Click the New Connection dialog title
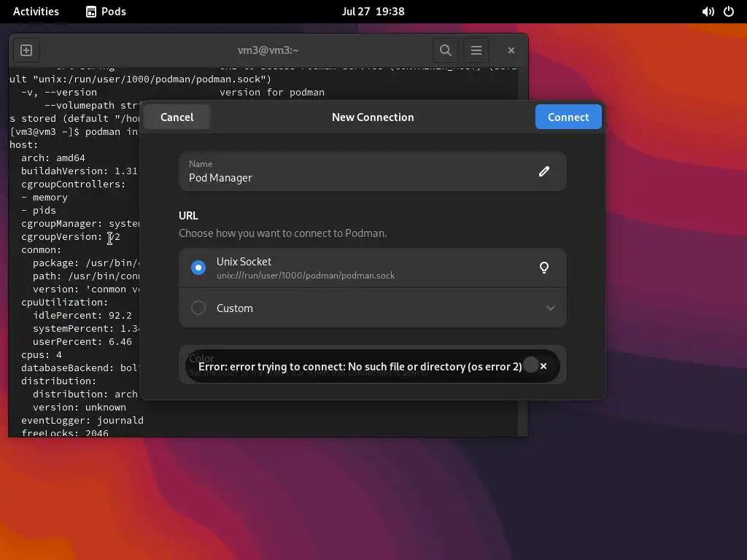The image size is (747, 560). click(x=373, y=117)
